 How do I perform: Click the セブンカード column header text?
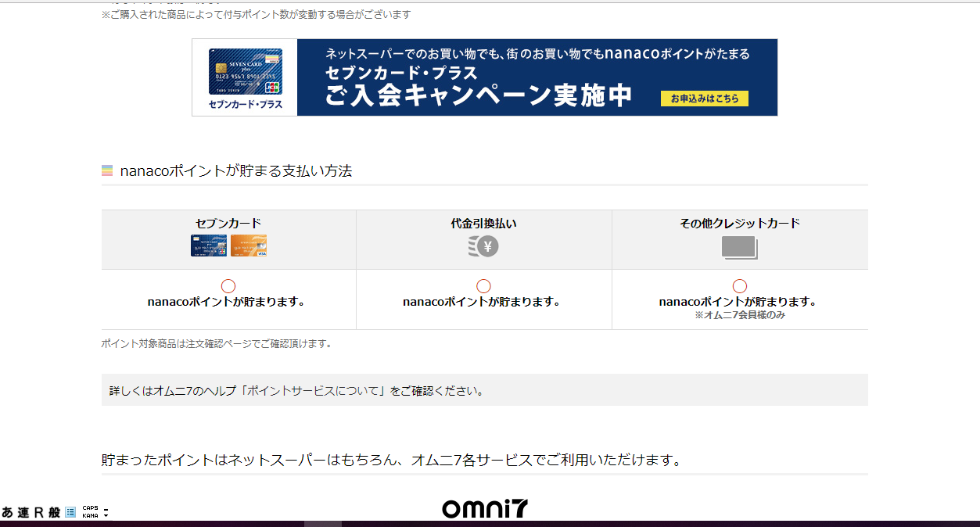[x=228, y=223]
